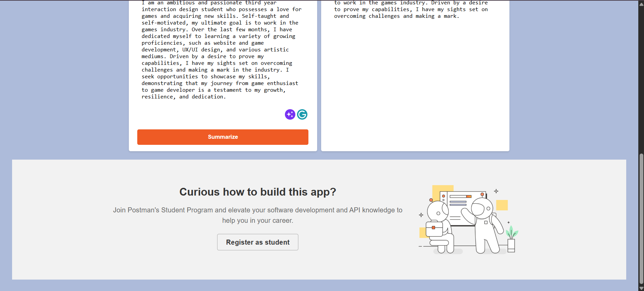Click the star left of the seated astronaut
The width and height of the screenshot is (644, 291).
(x=421, y=215)
